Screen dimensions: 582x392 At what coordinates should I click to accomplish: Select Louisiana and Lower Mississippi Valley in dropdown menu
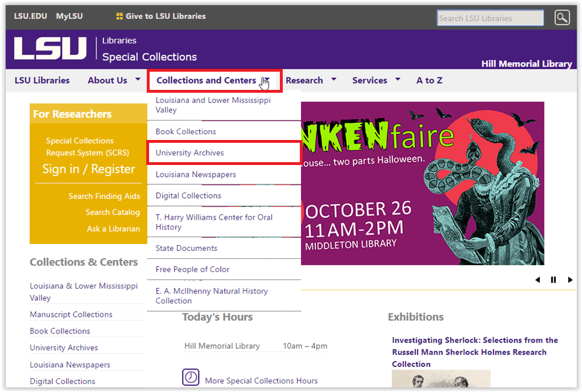point(224,105)
